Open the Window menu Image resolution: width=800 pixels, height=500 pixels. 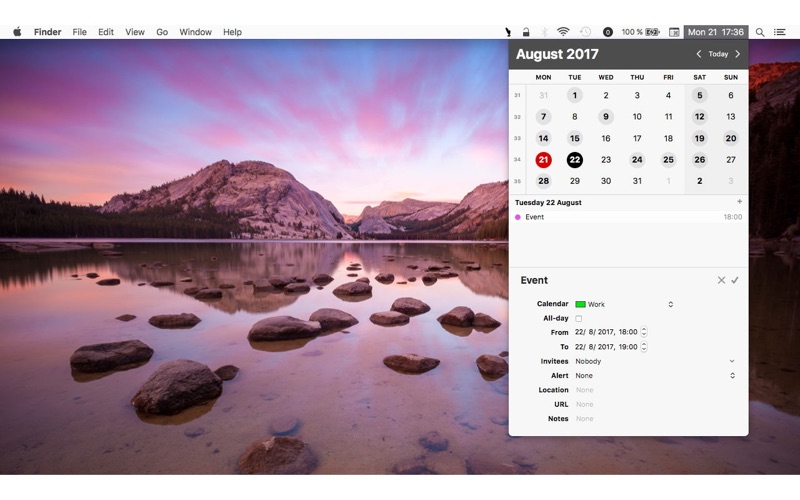[x=195, y=32]
